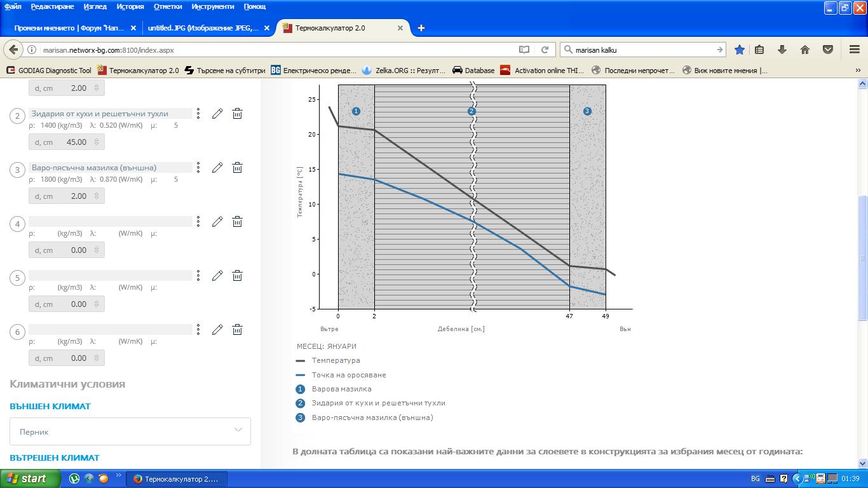Click the trash icon for empty layer 4
The width and height of the screenshot is (868, 488).
237,222
